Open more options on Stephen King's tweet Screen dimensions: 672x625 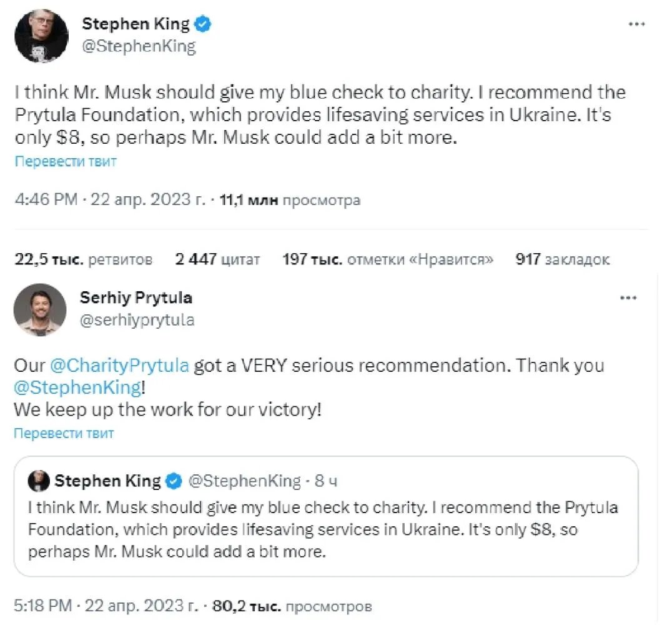click(636, 24)
